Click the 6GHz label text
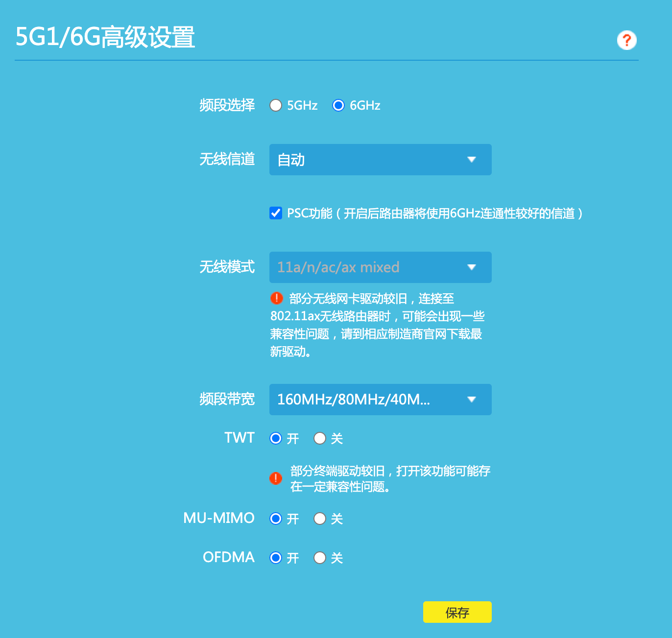The image size is (672, 638). tap(365, 106)
